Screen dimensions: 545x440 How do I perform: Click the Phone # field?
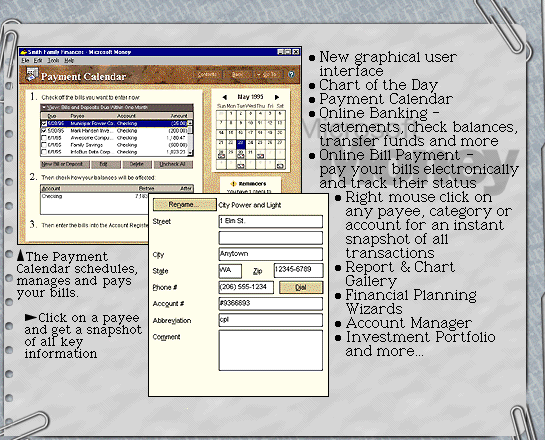click(x=246, y=287)
